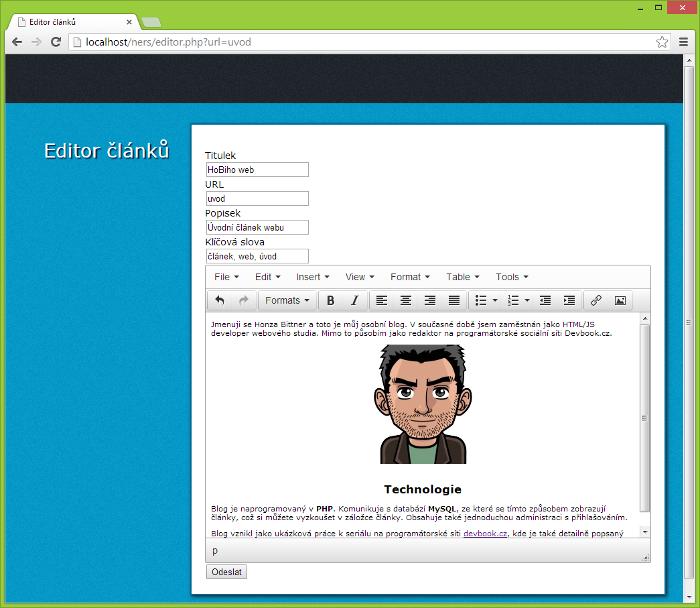Viewport: 700px width, 608px height.
Task: Open the Table menu
Action: pos(463,277)
